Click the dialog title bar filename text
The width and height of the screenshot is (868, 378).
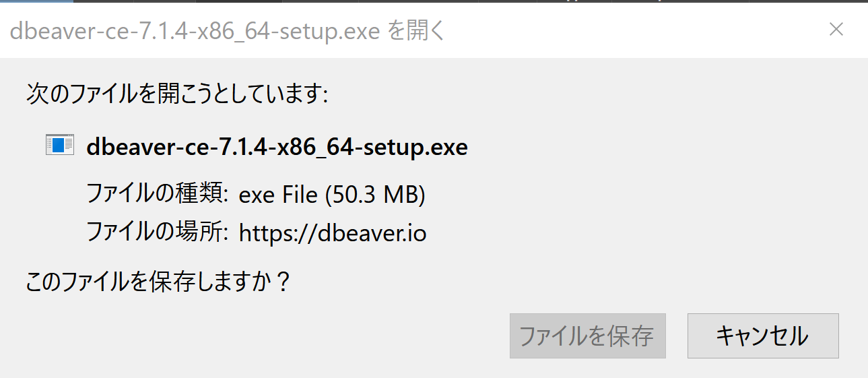coord(194,31)
